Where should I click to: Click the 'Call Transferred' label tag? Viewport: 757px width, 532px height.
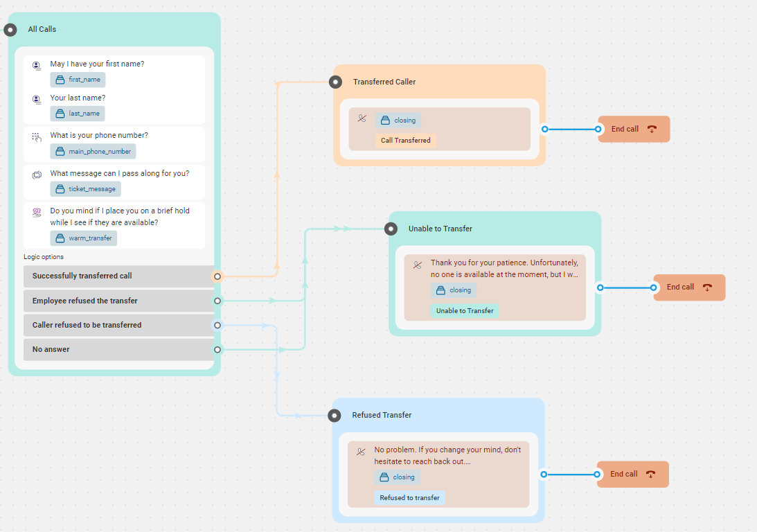click(x=406, y=141)
